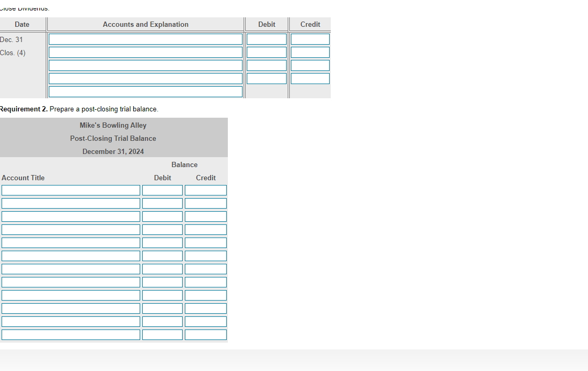Click the "Accounts and Explanation" column header

point(145,24)
